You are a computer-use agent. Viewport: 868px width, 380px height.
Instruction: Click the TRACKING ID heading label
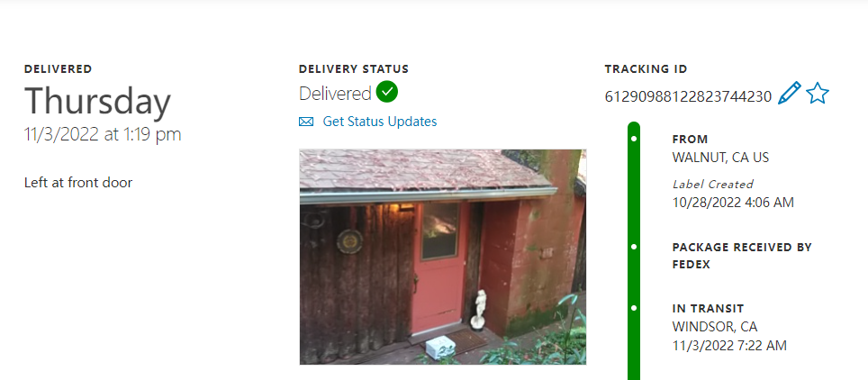(646, 69)
